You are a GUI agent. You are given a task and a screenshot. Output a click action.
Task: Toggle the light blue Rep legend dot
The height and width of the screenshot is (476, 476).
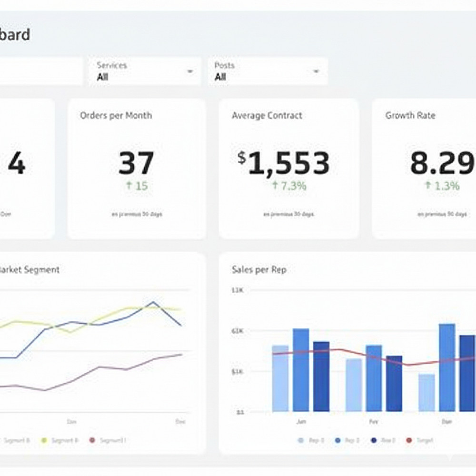(301, 440)
